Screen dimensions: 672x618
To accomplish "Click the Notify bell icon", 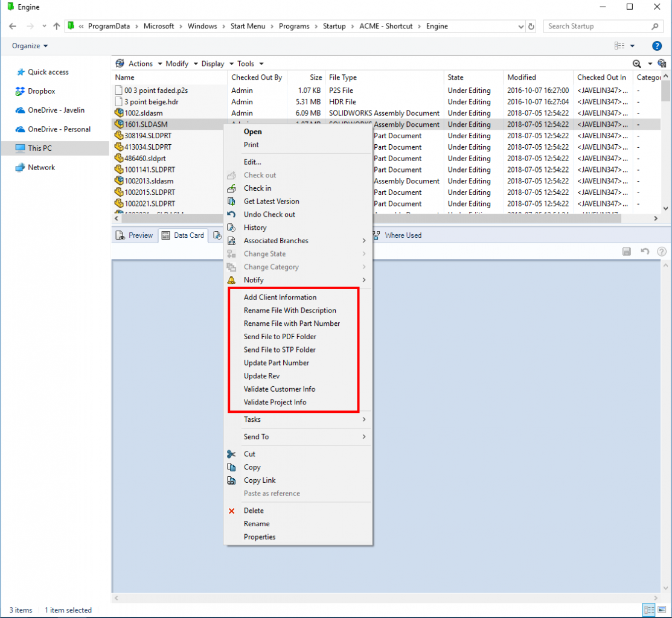I will (231, 280).
